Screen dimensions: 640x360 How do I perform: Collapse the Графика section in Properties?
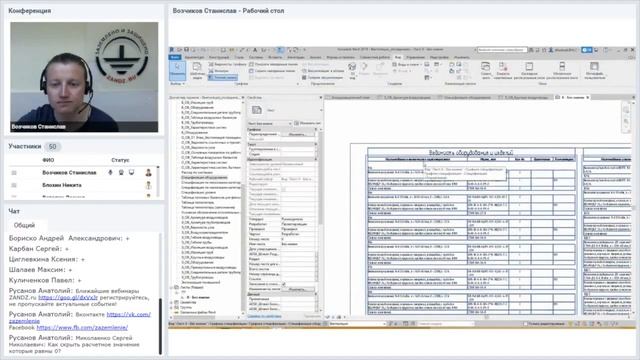tap(316, 129)
